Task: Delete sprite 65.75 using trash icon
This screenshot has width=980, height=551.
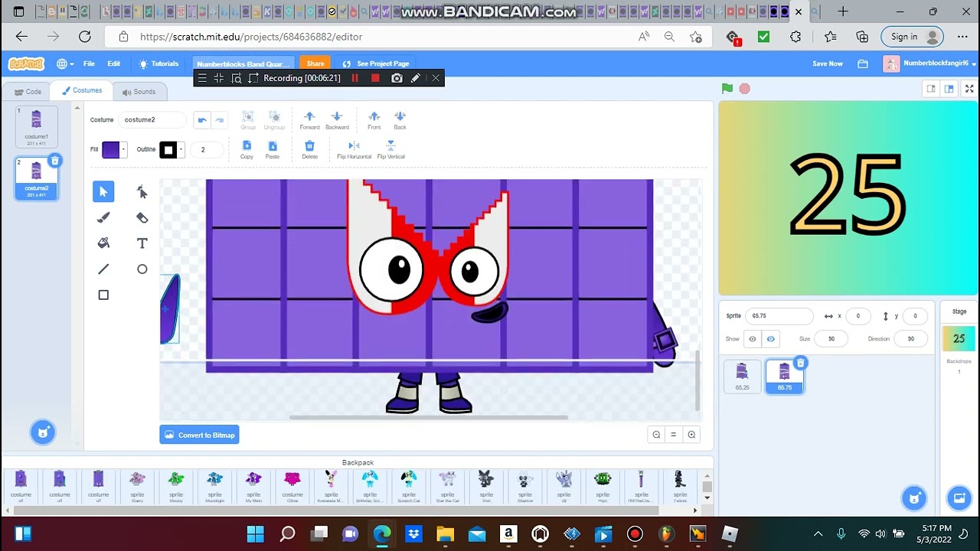Action: [x=800, y=363]
